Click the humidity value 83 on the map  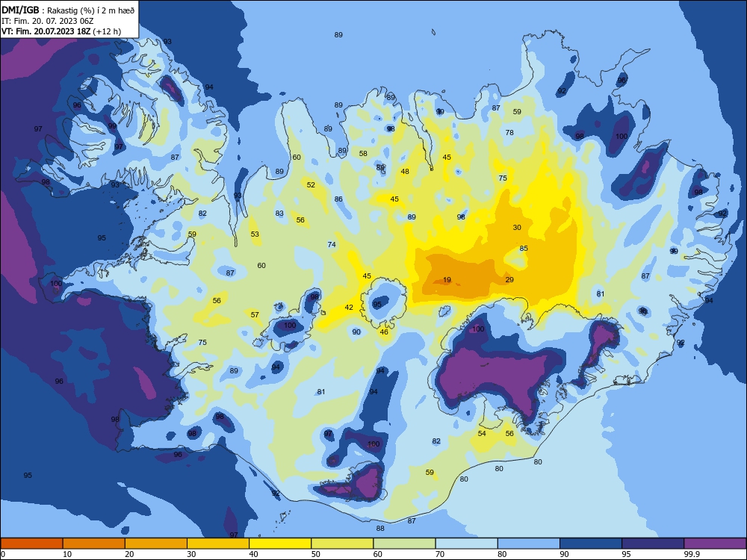point(279,214)
